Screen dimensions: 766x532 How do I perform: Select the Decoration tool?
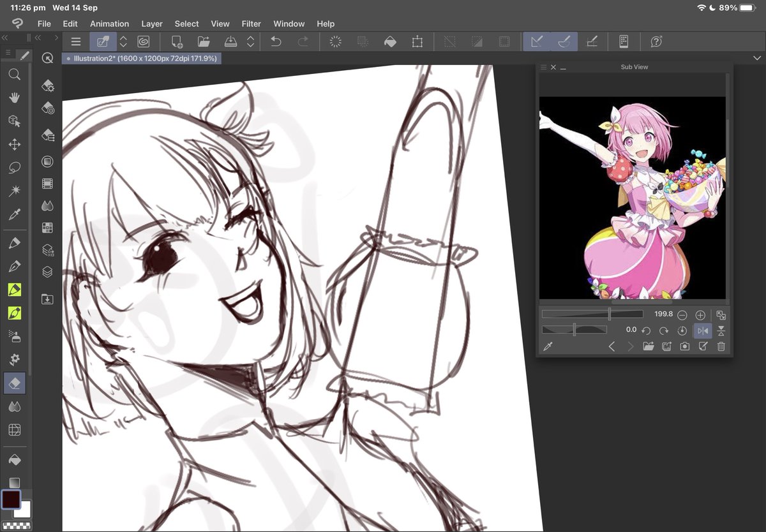14,359
